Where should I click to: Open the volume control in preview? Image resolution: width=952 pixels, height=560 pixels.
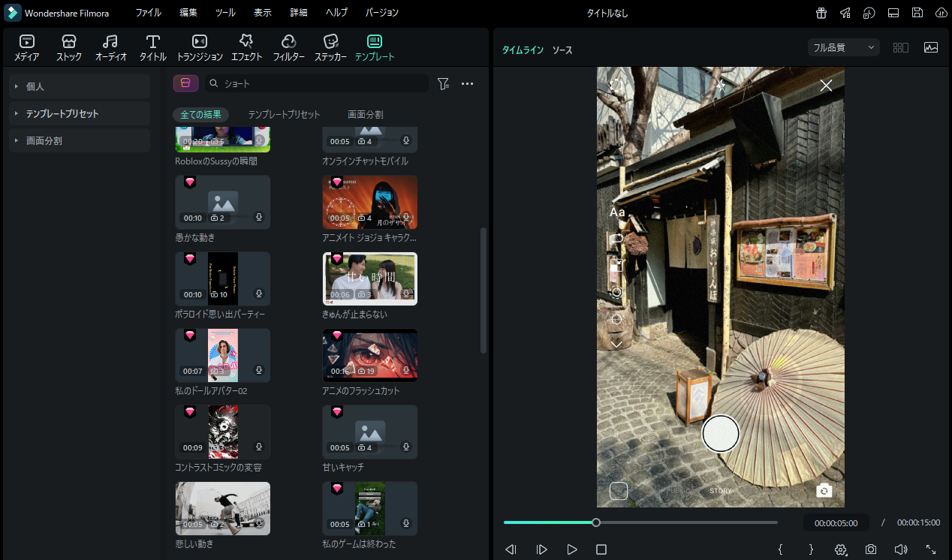(x=901, y=549)
